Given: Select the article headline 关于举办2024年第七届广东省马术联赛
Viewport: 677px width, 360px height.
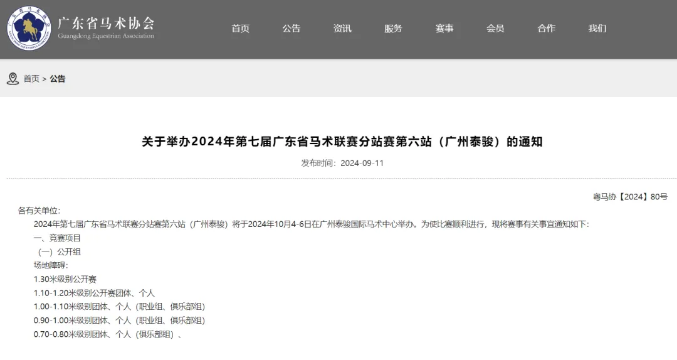Looking at the screenshot, I should 342,142.
